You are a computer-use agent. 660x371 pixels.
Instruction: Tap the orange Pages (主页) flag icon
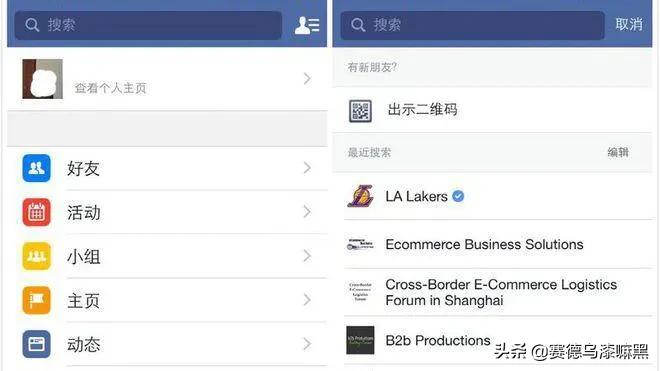[37, 300]
